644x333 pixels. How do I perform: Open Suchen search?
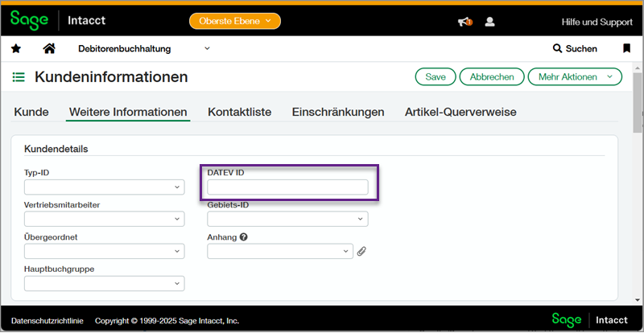point(575,49)
